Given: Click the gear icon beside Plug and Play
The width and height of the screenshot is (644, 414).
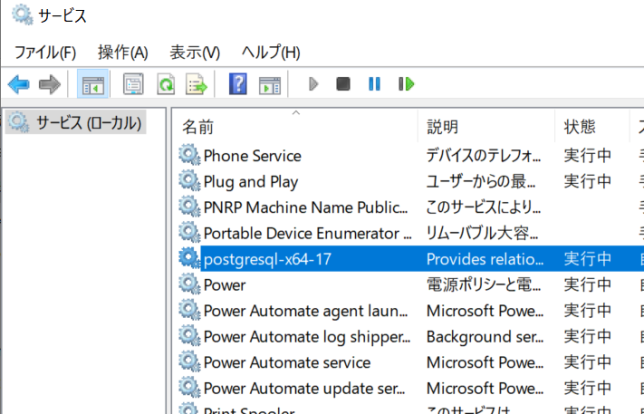Looking at the screenshot, I should [x=189, y=181].
